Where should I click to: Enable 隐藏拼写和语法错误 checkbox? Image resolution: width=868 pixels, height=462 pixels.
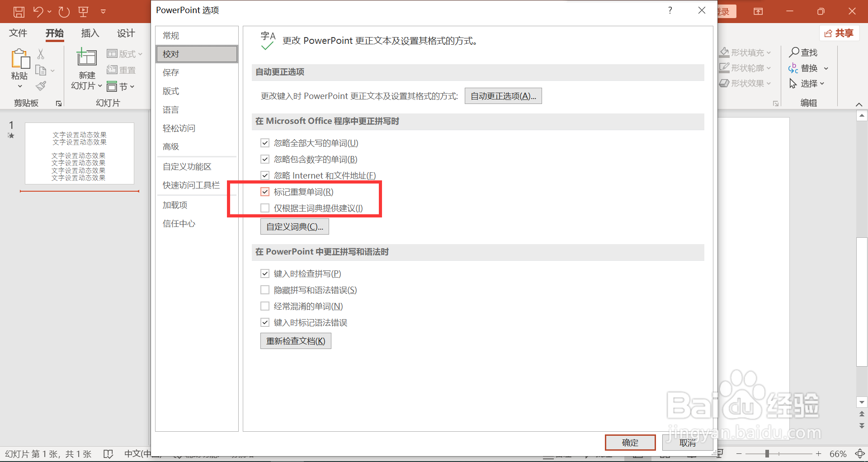(x=265, y=290)
